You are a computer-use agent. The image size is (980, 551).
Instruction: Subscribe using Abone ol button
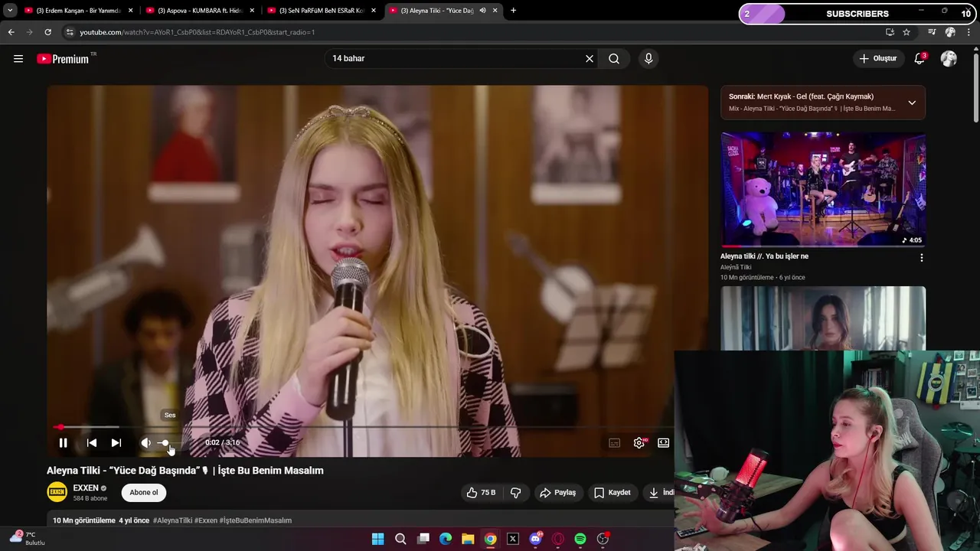click(x=144, y=493)
